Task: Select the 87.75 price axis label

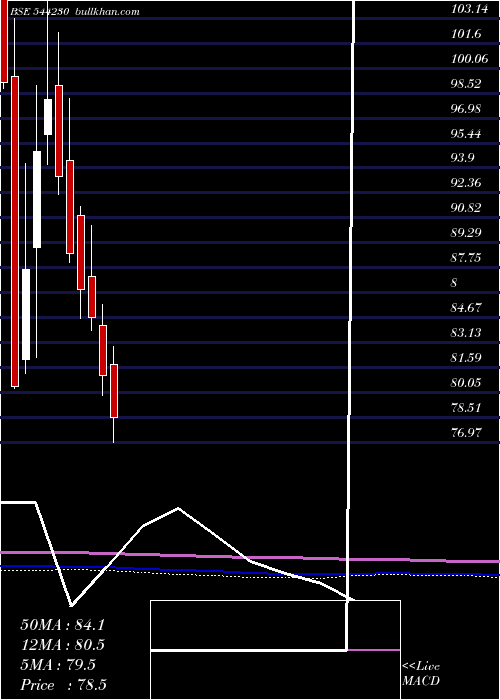Action: 466,258
